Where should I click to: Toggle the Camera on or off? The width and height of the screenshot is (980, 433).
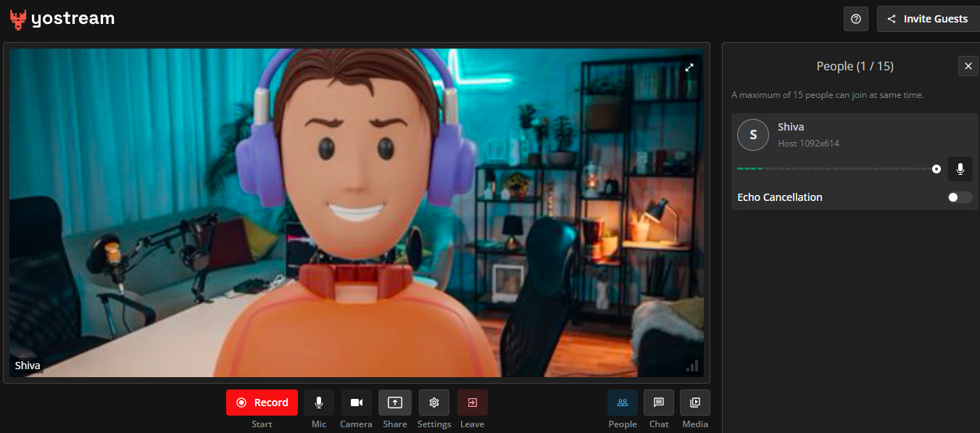point(356,403)
